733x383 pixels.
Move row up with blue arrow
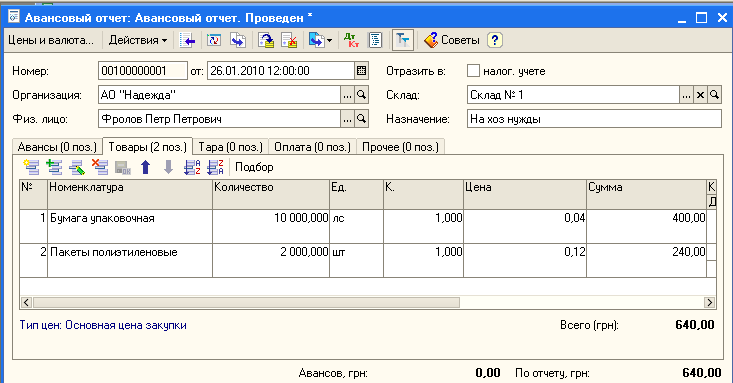click(x=145, y=167)
